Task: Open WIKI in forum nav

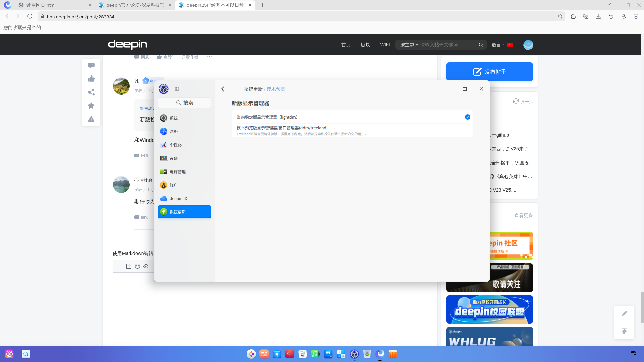Action: click(385, 45)
